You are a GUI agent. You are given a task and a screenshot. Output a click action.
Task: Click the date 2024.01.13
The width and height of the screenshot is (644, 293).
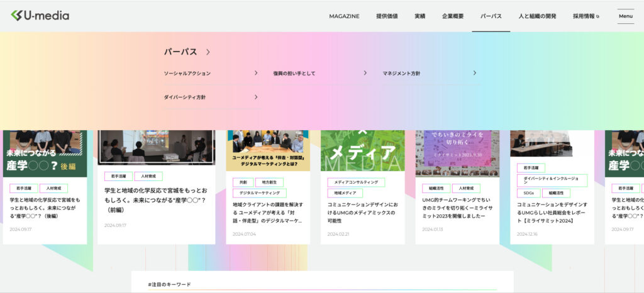[x=433, y=229]
